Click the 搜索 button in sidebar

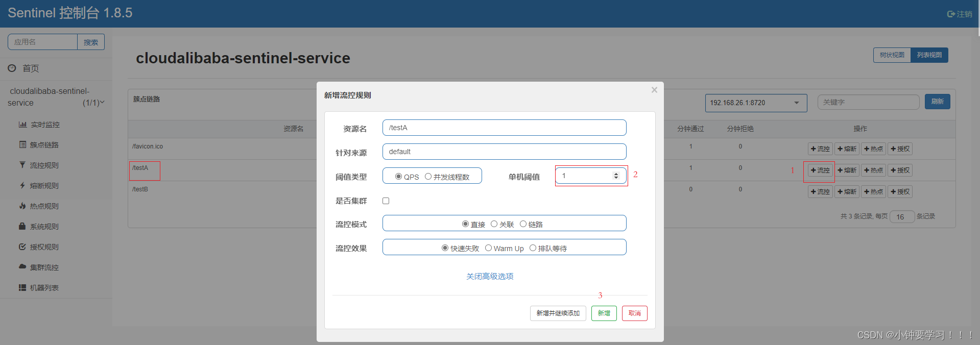pos(91,42)
